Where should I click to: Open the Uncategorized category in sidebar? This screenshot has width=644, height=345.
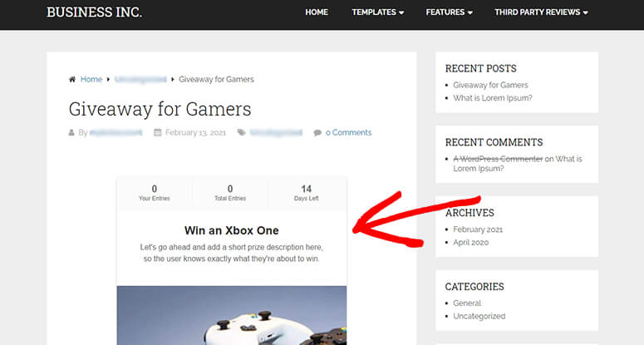[479, 316]
